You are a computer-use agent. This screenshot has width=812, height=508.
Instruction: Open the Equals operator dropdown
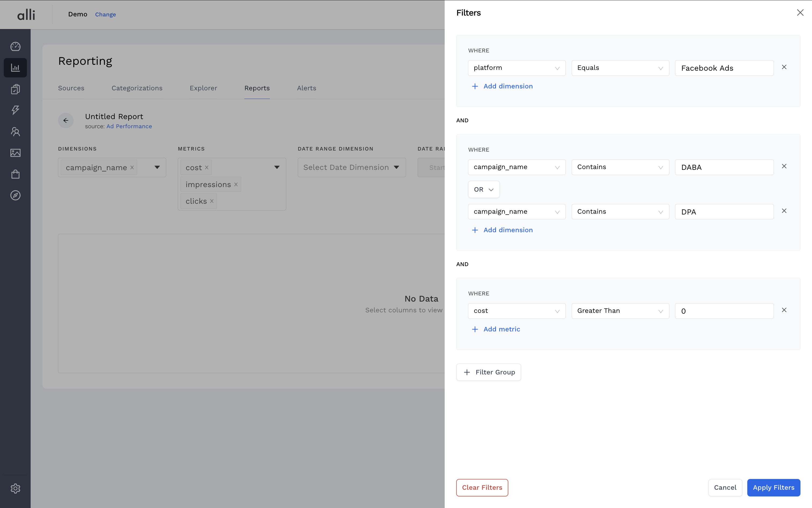coord(620,68)
